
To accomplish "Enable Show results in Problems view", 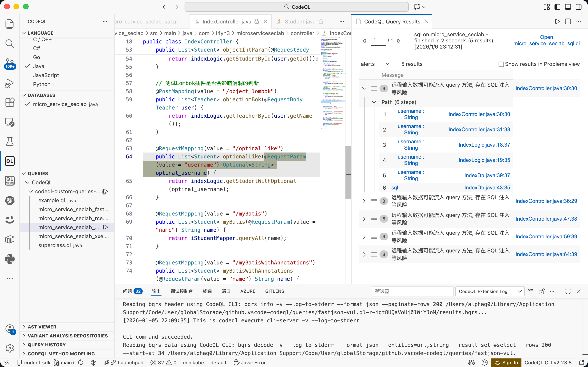I will (501, 64).
